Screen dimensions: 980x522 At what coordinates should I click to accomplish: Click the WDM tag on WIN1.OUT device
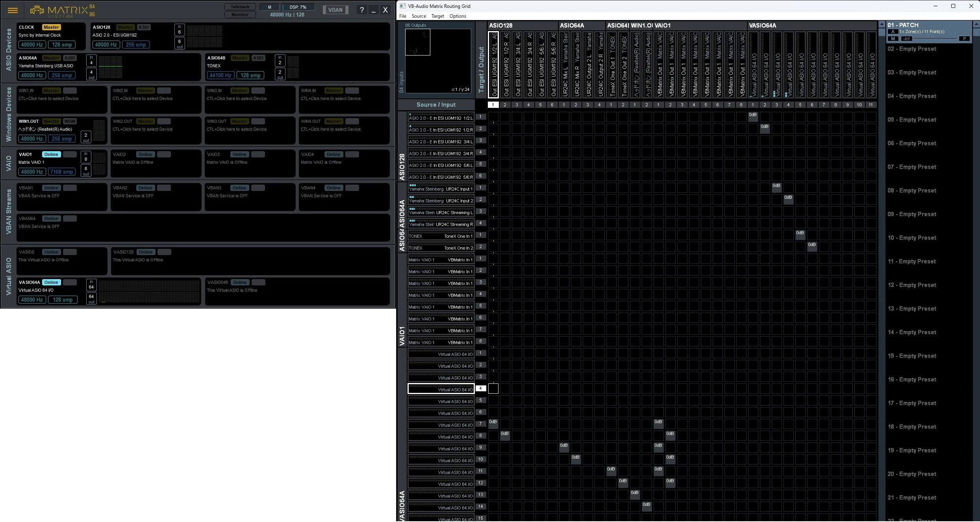point(70,121)
